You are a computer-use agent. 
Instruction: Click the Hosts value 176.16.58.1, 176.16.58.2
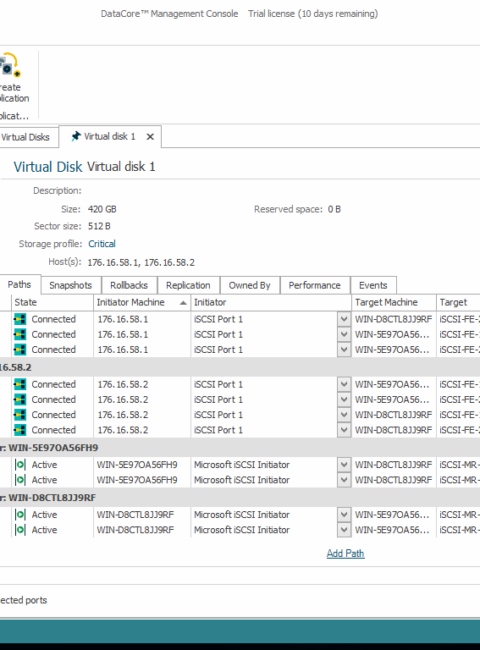[x=141, y=262]
